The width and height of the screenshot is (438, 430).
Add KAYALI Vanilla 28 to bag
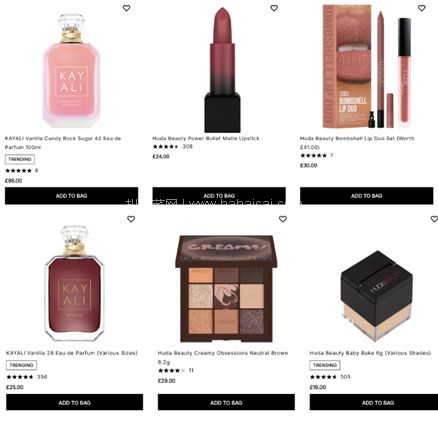74,402
